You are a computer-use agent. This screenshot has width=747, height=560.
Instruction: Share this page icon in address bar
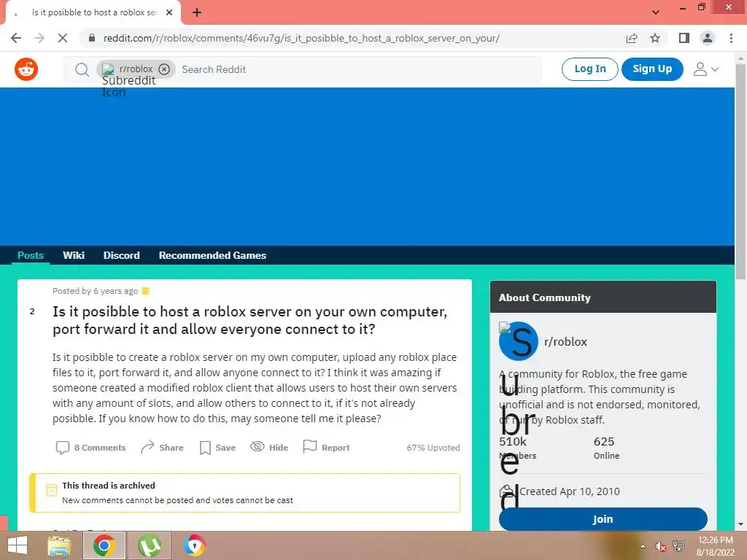pyautogui.click(x=632, y=38)
